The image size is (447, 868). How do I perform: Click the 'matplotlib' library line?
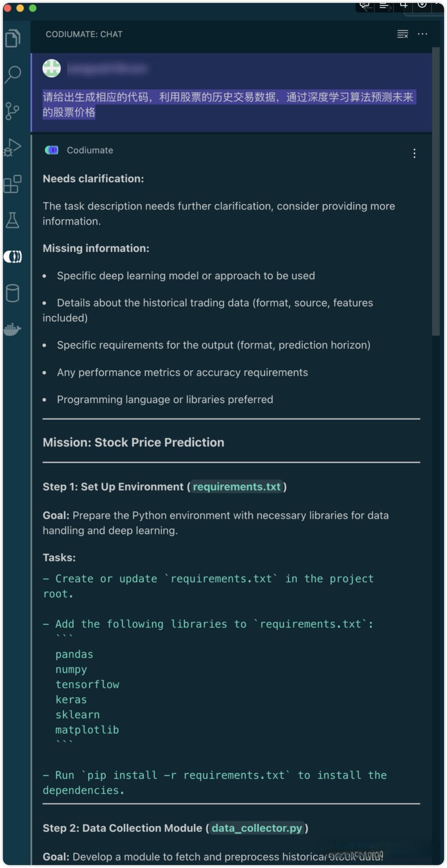pos(87,730)
